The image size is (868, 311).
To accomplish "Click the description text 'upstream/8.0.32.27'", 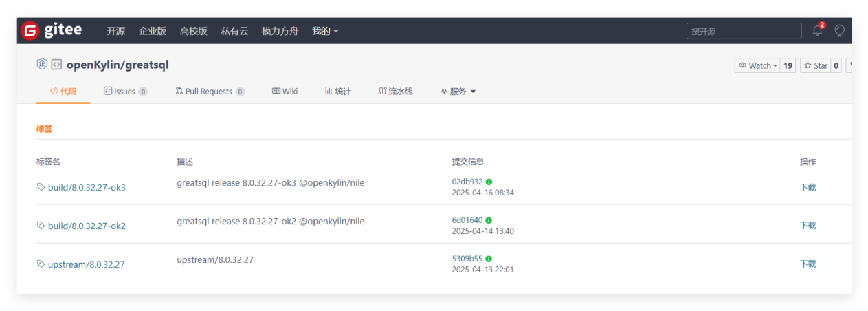I will (215, 259).
